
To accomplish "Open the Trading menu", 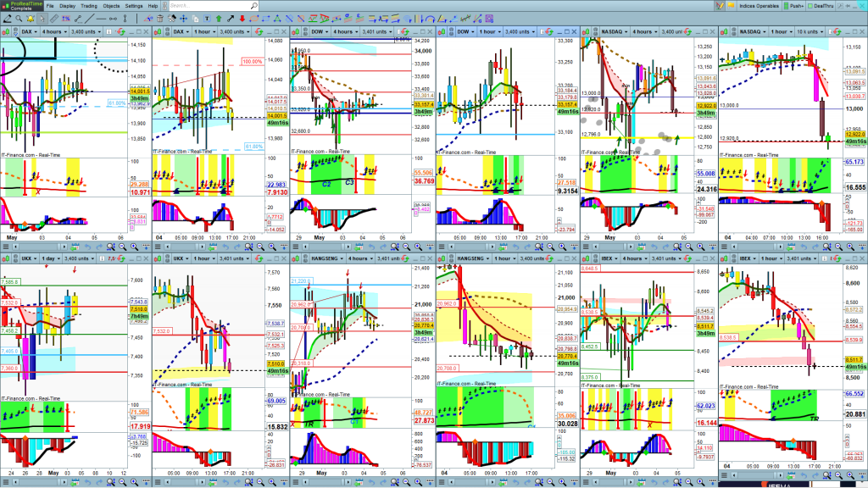I will click(89, 6).
